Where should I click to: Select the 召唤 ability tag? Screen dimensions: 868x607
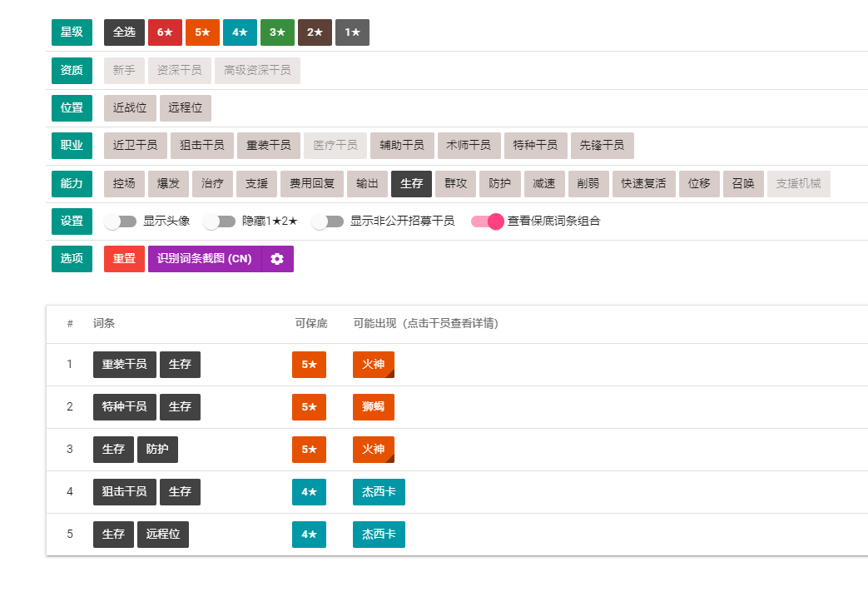(742, 183)
